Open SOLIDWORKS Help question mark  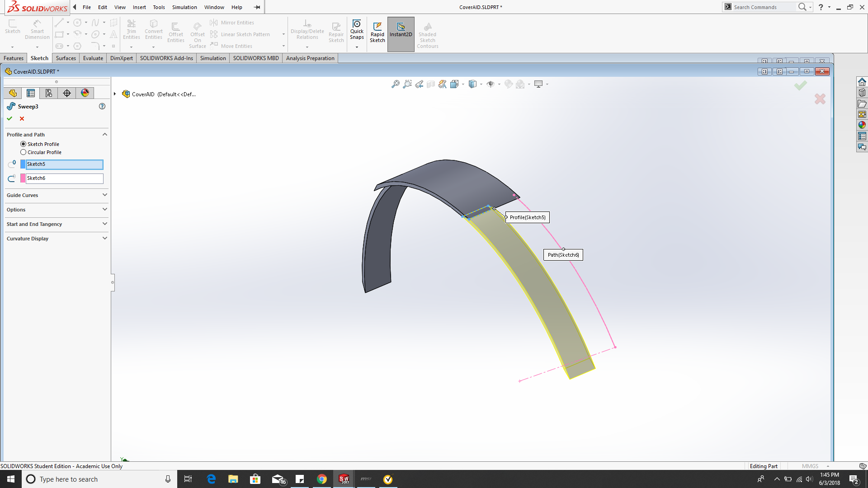click(821, 7)
